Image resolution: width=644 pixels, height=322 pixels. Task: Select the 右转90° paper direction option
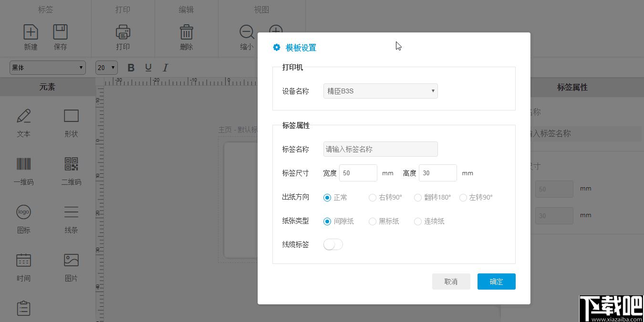point(372,197)
